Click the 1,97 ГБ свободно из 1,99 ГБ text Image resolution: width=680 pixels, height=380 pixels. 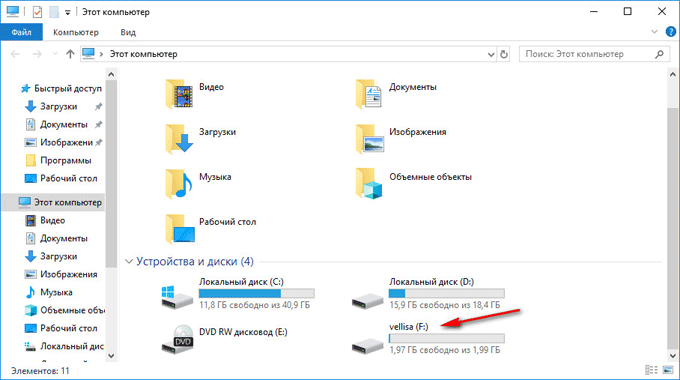coord(445,350)
